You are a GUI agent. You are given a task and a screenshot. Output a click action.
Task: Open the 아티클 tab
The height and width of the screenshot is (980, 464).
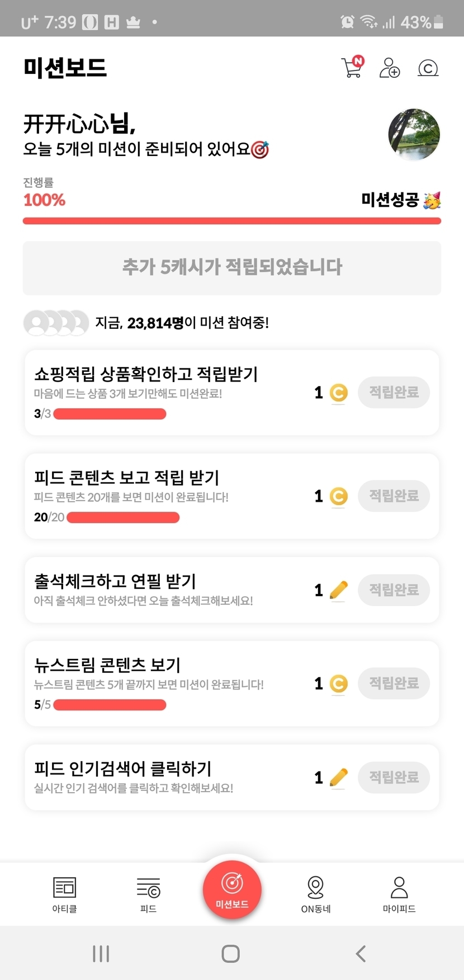(x=64, y=894)
